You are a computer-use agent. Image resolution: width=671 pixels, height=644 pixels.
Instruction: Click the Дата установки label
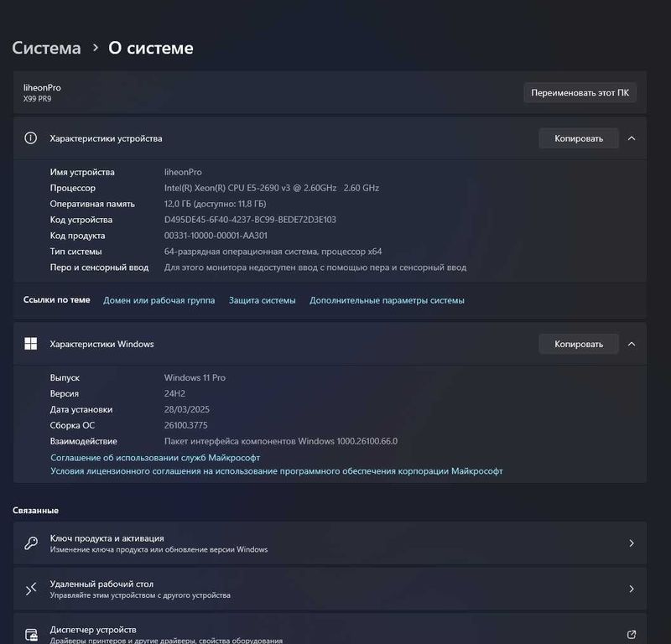[81, 409]
